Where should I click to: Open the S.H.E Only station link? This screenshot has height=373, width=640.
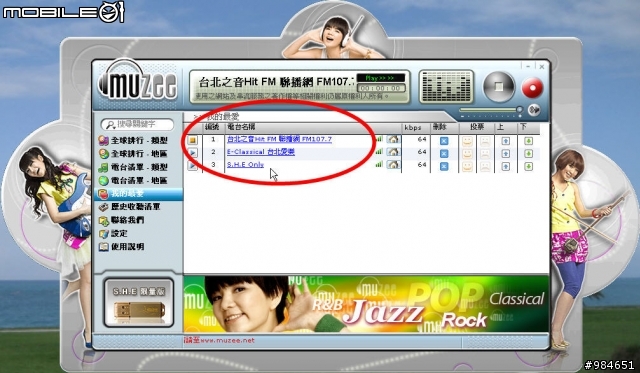coord(245,164)
